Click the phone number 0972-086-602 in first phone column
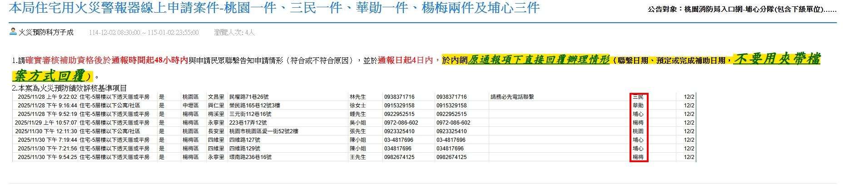This screenshot has width=868, height=188. (401, 123)
